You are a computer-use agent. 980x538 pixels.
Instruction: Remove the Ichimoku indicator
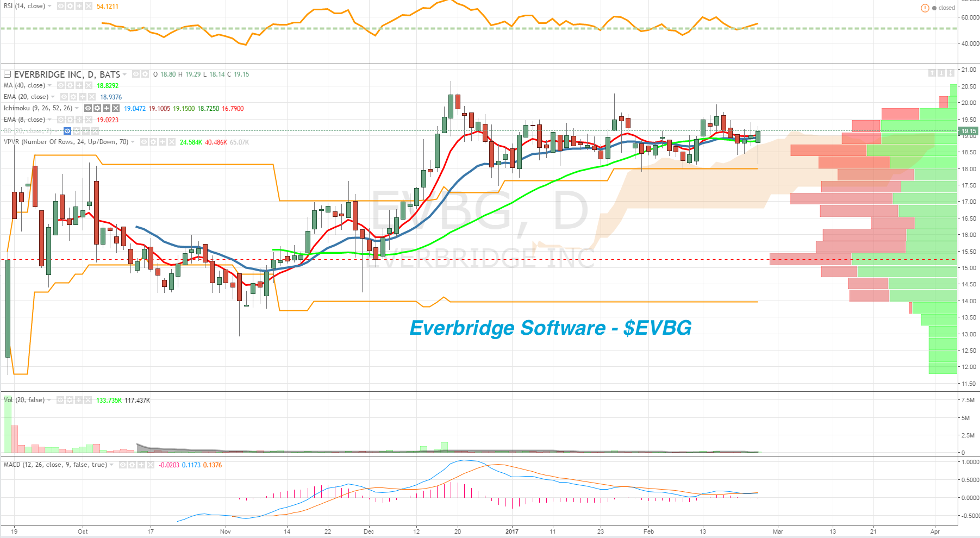coord(116,108)
